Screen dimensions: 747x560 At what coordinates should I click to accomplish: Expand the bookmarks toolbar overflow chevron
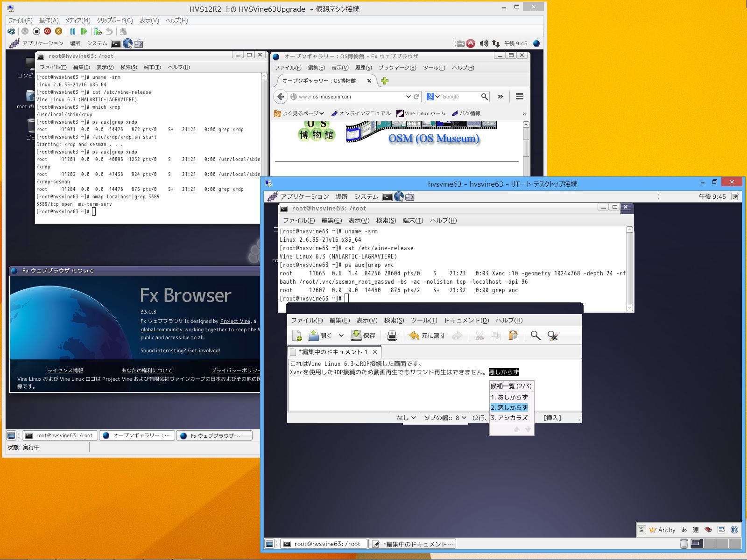pyautogui.click(x=524, y=113)
